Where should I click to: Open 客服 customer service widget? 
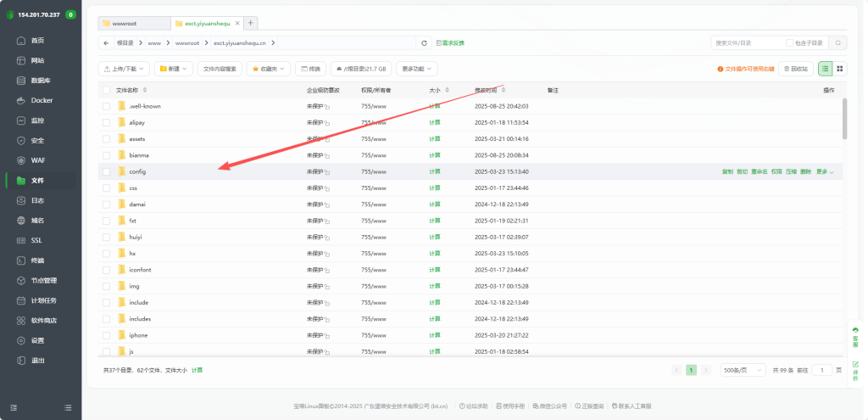tap(854, 336)
